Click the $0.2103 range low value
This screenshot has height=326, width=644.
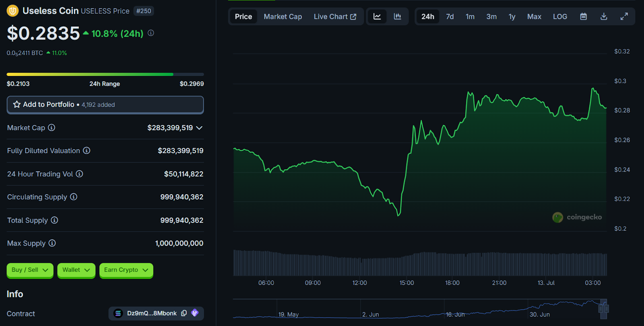pyautogui.click(x=18, y=84)
